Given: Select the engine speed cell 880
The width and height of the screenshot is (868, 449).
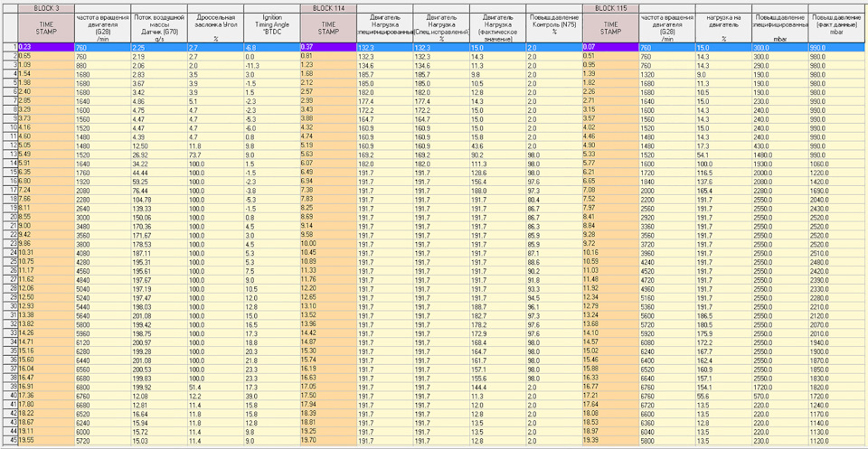Looking at the screenshot, I should (x=102, y=65).
